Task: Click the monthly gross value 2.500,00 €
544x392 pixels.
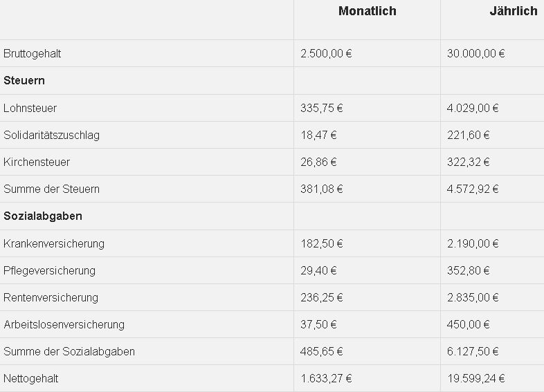Action: click(326, 53)
